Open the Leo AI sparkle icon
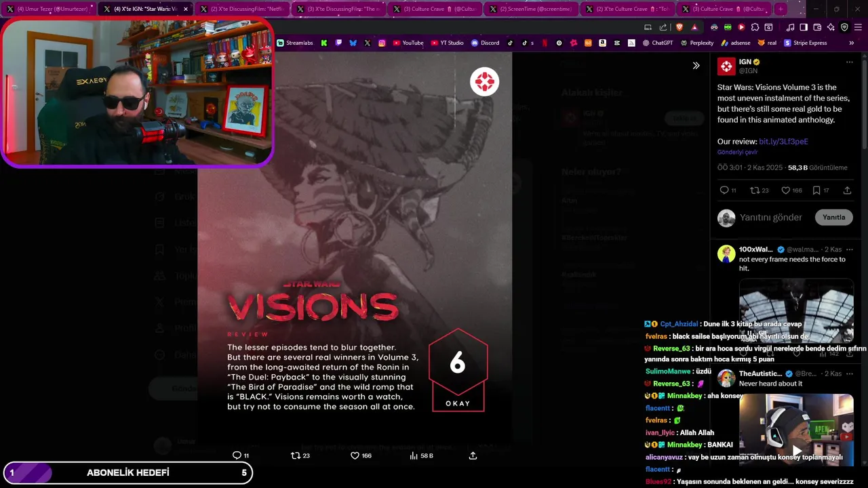This screenshot has height=488, width=868. pos(831,27)
